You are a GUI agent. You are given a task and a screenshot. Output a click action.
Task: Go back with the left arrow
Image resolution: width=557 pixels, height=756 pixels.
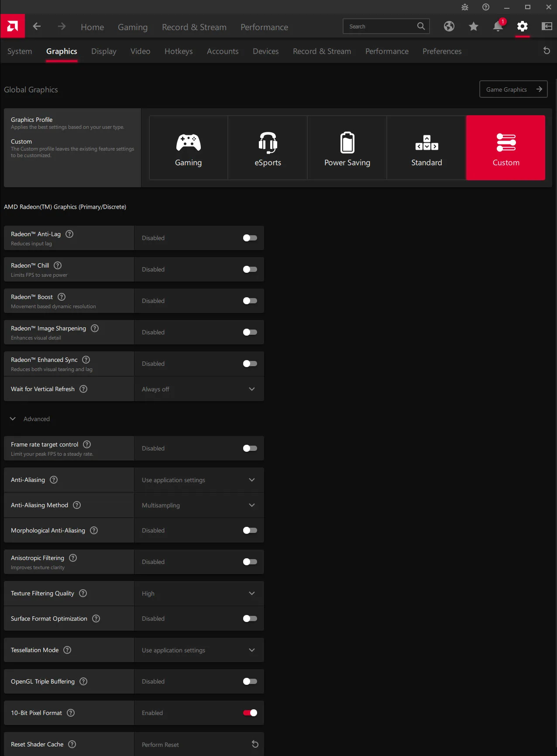pos(37,27)
